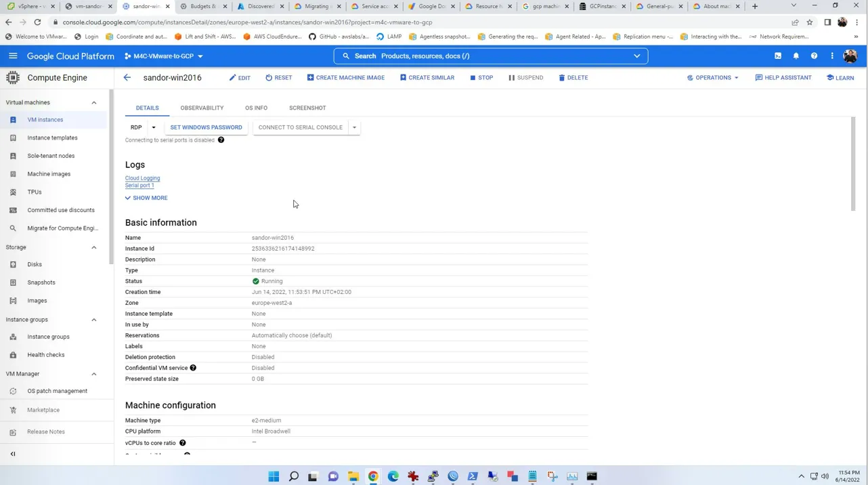
Task: Open the Windows Start menu
Action: click(x=274, y=476)
